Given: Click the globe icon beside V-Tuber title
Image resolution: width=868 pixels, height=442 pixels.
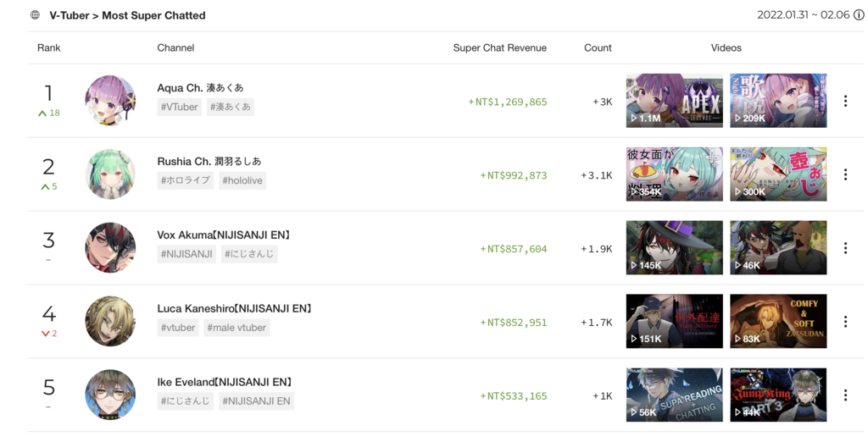Looking at the screenshot, I should click(x=35, y=15).
